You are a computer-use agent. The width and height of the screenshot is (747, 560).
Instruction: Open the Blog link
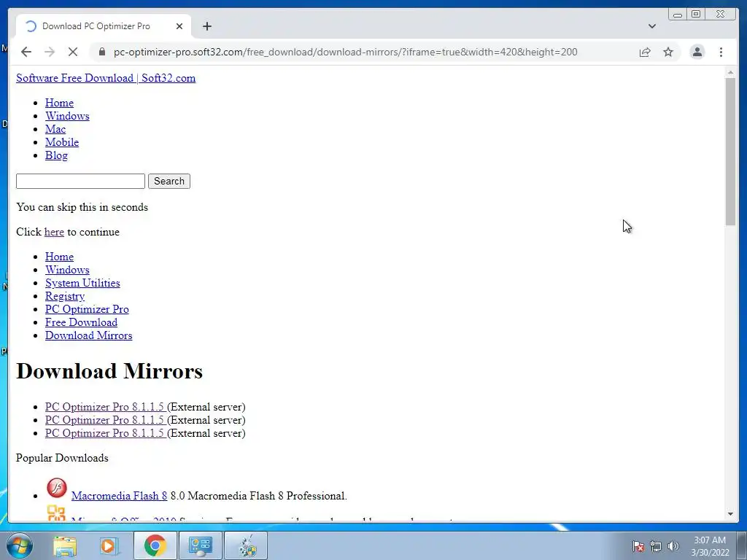pyautogui.click(x=56, y=155)
